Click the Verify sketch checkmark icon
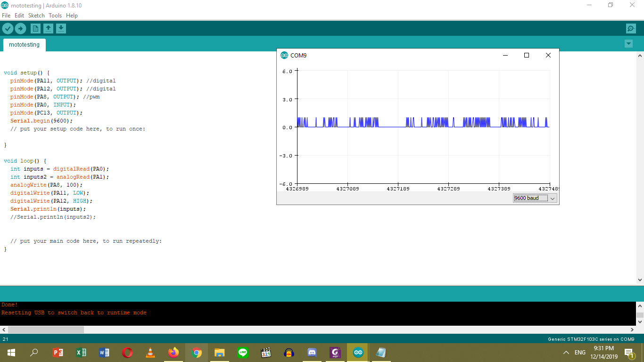Viewport: 644px width, 362px height. [8, 29]
